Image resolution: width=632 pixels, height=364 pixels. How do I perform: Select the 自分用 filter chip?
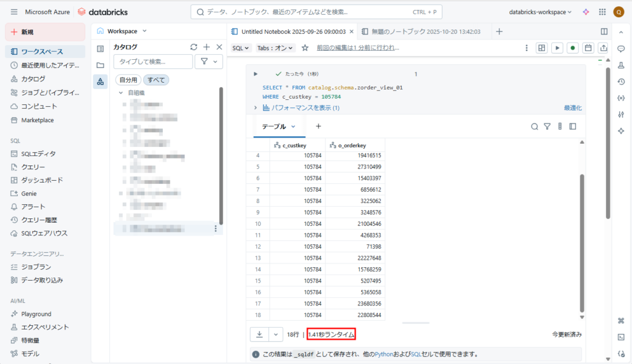(x=128, y=80)
